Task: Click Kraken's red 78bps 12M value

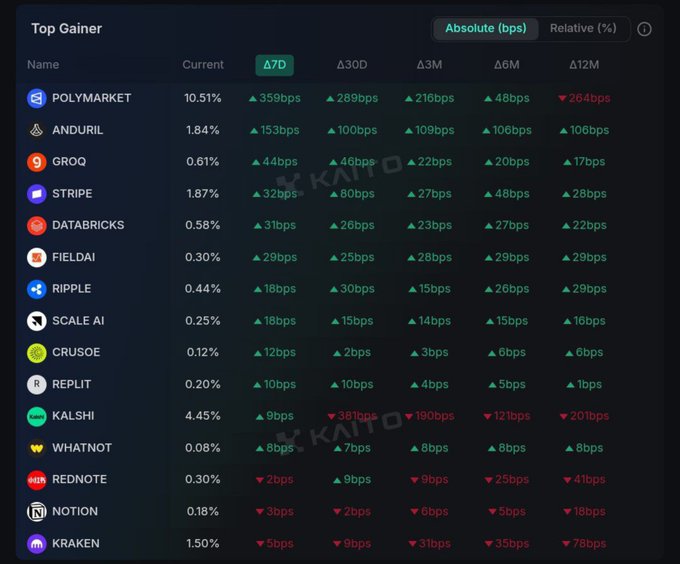Action: (x=584, y=544)
